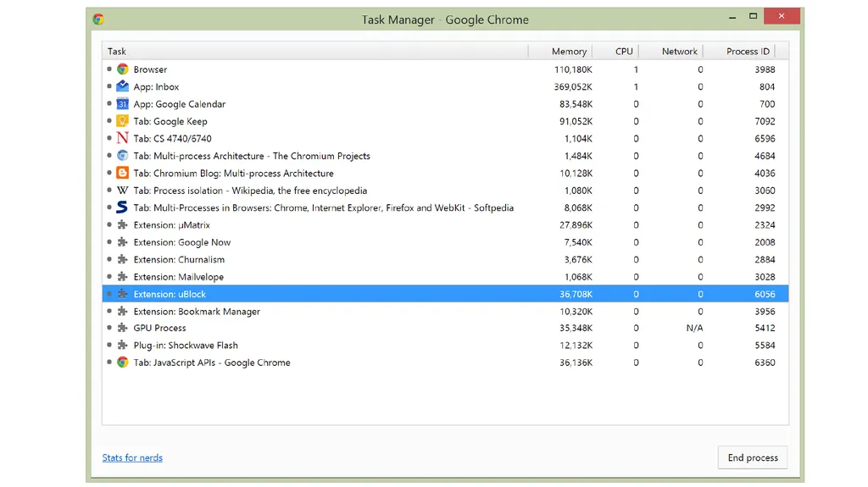Sort by the CPU column header
The height and width of the screenshot is (487, 868).
[x=615, y=51]
